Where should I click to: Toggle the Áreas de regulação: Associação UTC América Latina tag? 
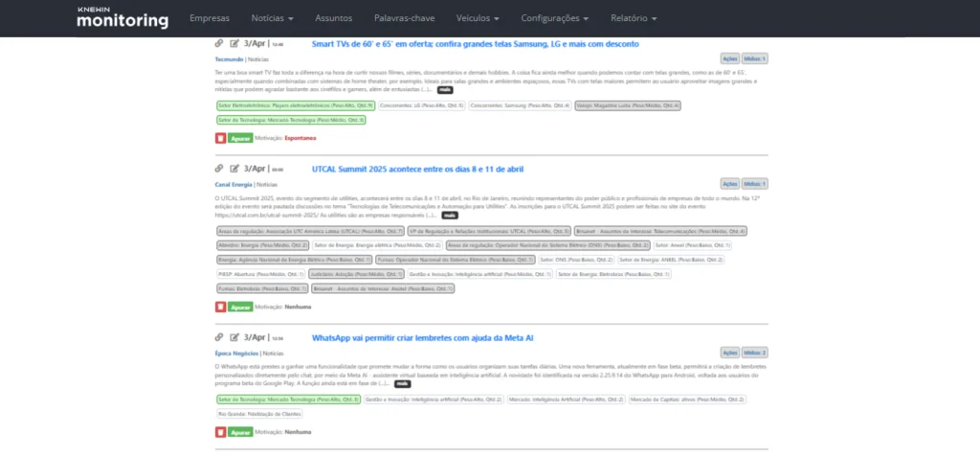point(311,231)
